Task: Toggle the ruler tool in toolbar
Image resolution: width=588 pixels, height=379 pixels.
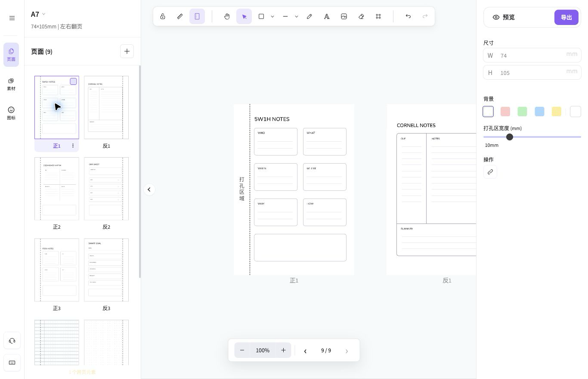Action: pos(180,16)
